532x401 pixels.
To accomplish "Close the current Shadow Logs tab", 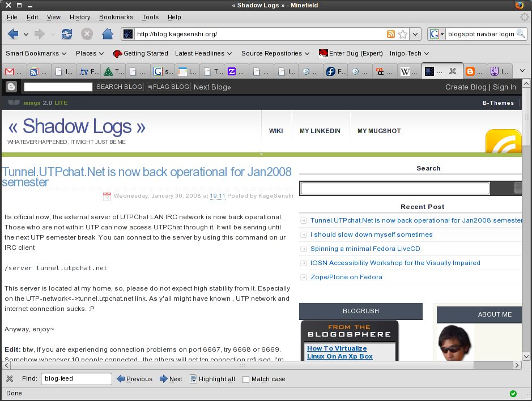I will click(x=452, y=71).
